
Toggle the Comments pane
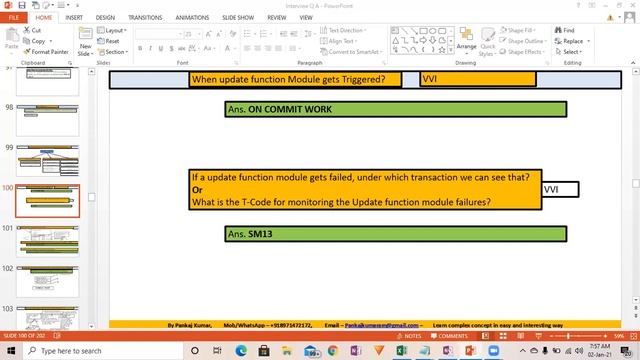point(449,336)
